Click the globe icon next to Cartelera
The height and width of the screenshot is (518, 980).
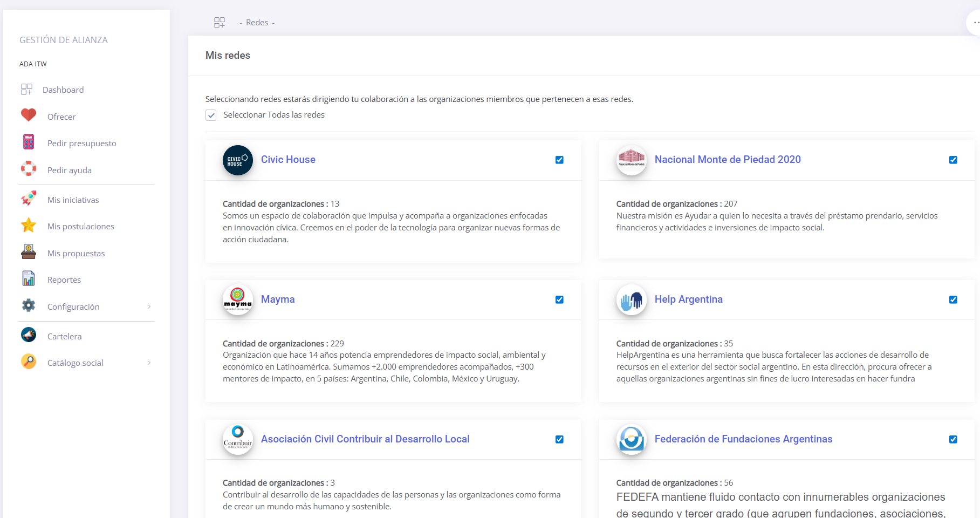[28, 335]
